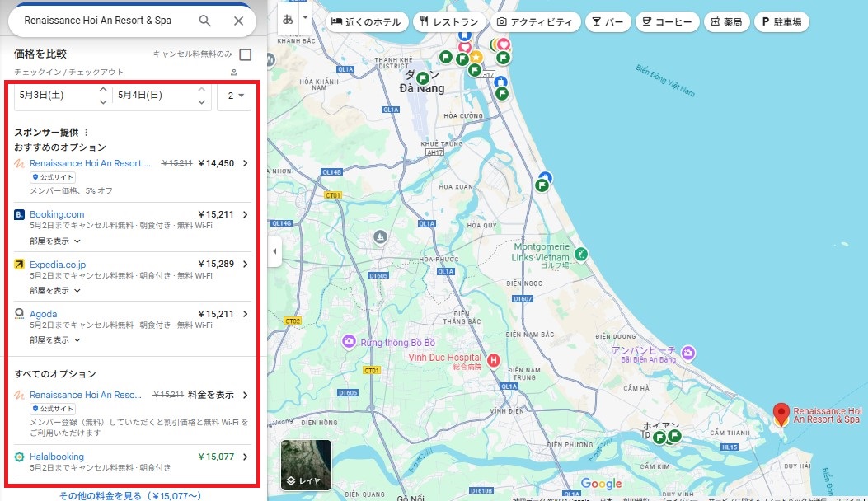Screen dimensions: 868x501
Task: Click the search magnifier icon
Action: 204,21
